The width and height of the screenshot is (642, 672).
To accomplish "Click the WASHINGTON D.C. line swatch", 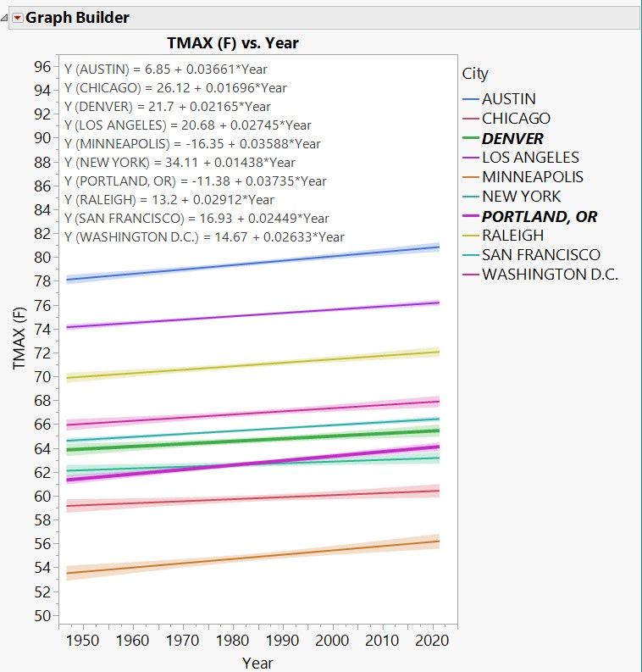I will (470, 275).
